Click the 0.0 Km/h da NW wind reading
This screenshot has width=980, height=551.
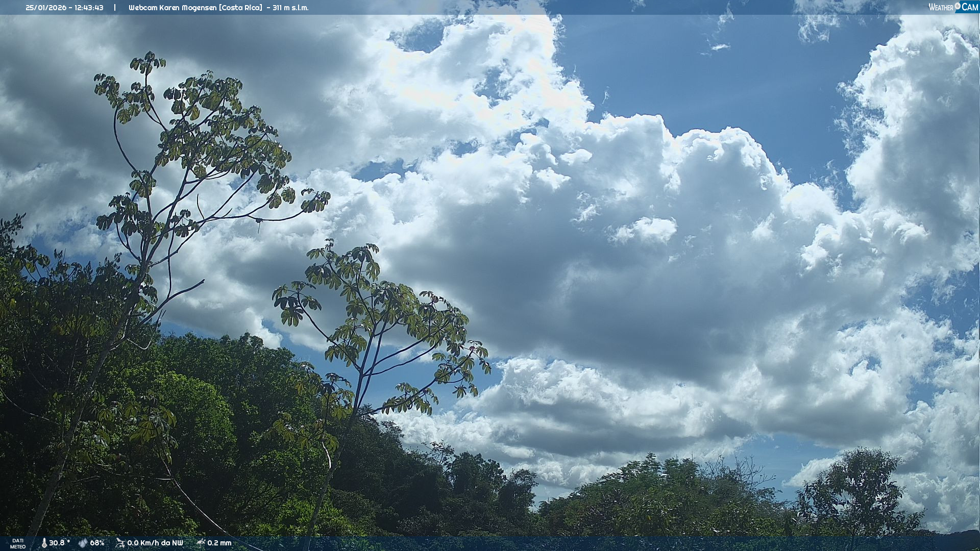[155, 543]
